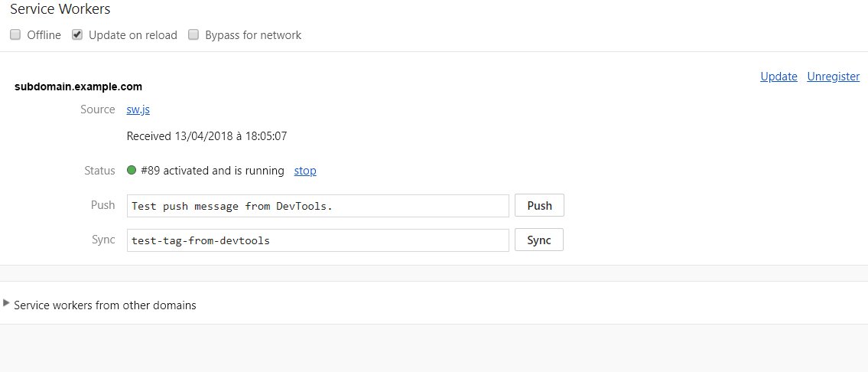Click the Received timestamp text

pos(206,136)
